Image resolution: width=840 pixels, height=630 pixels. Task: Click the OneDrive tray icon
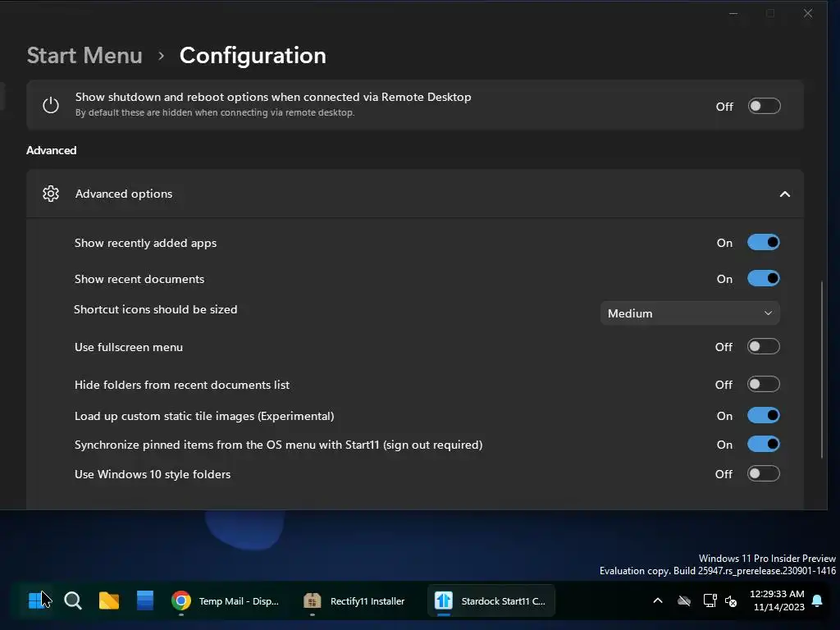click(x=684, y=601)
